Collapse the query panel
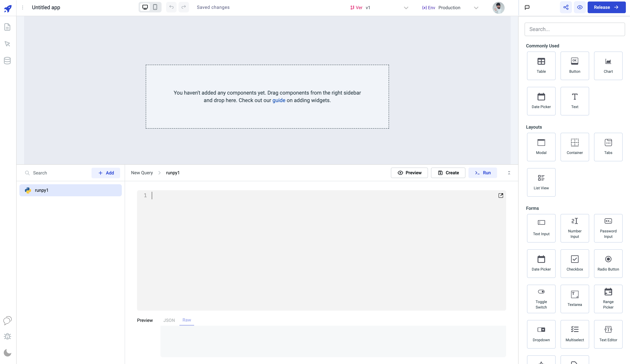 pos(509,173)
